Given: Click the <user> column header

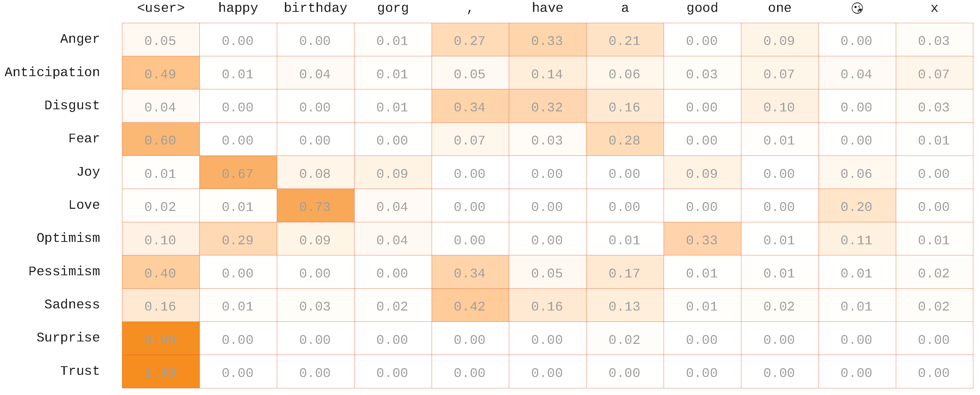Looking at the screenshot, I should click(160, 8).
